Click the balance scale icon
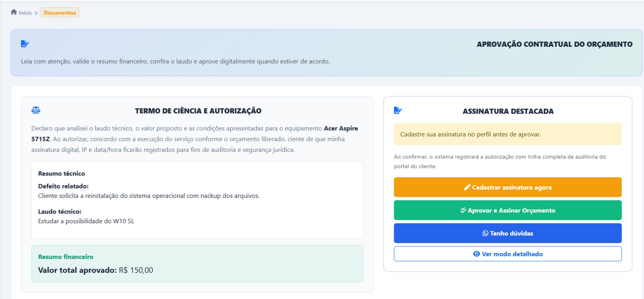 [x=36, y=110]
